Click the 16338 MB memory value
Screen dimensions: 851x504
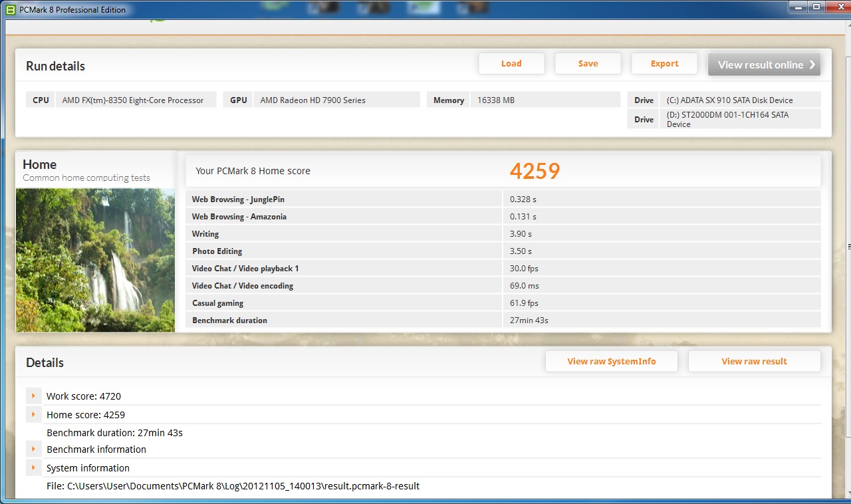point(496,100)
